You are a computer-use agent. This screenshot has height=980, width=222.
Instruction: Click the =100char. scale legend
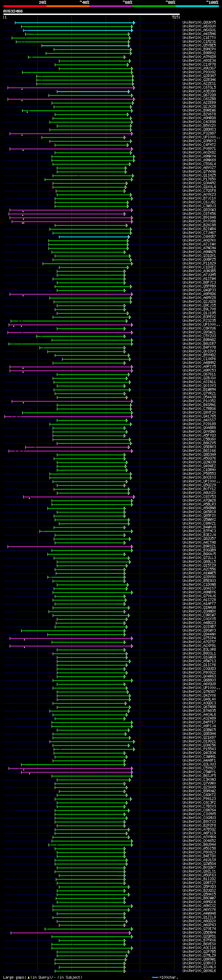[x=165, y=977]
